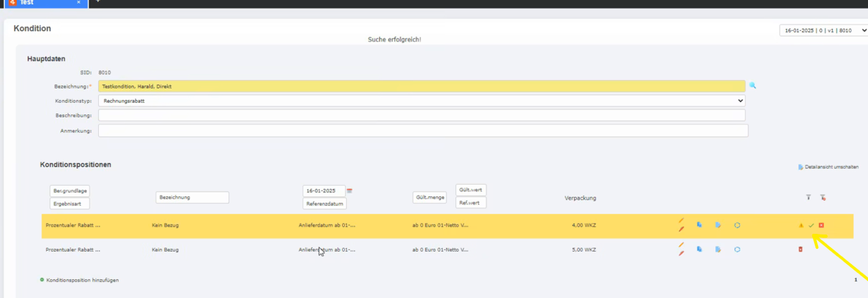868x298 pixels.
Task: Click Konditionsposition hinzufügen link
Action: click(x=82, y=280)
